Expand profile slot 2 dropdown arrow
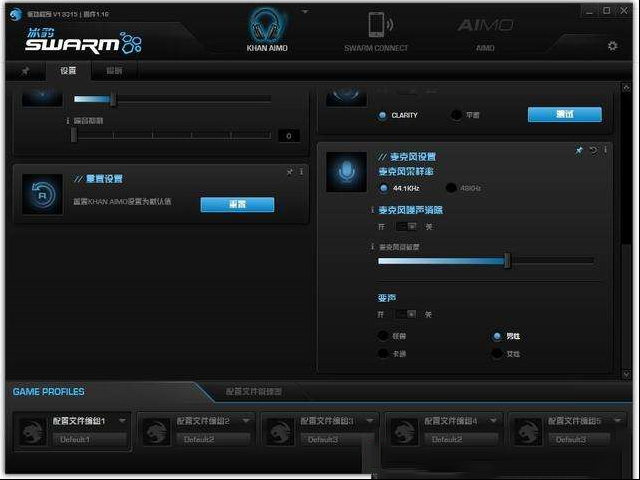The width and height of the screenshot is (640, 480). [246, 420]
